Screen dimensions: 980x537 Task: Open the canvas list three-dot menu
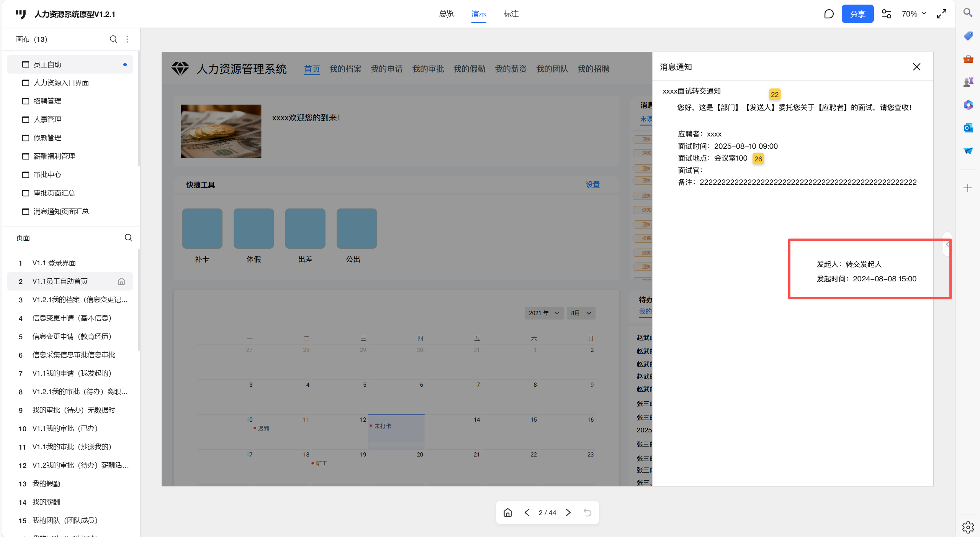pos(127,39)
